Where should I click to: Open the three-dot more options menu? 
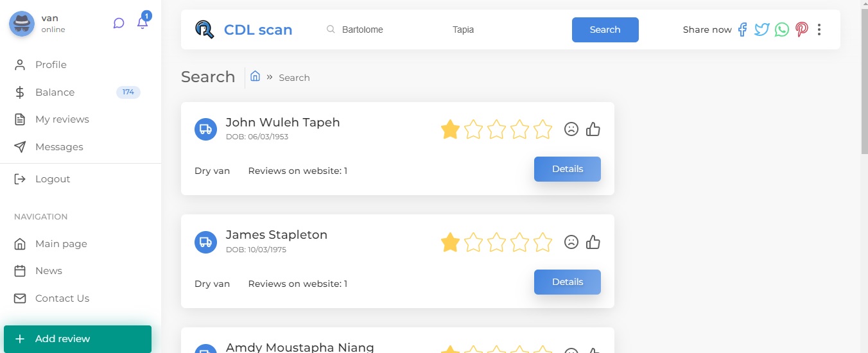pos(819,30)
